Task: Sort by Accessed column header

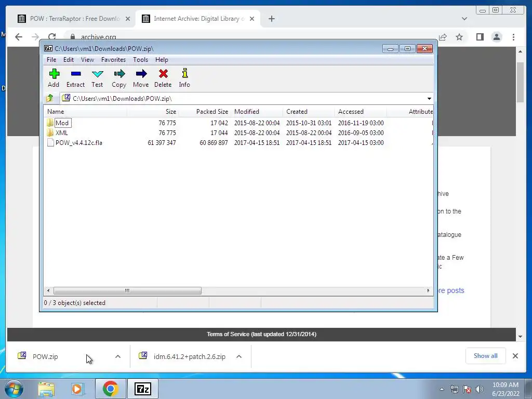Action: [361, 112]
